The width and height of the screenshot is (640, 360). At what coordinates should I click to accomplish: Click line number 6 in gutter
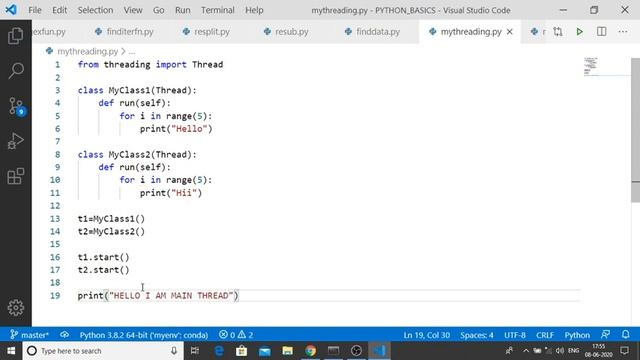pyautogui.click(x=58, y=129)
